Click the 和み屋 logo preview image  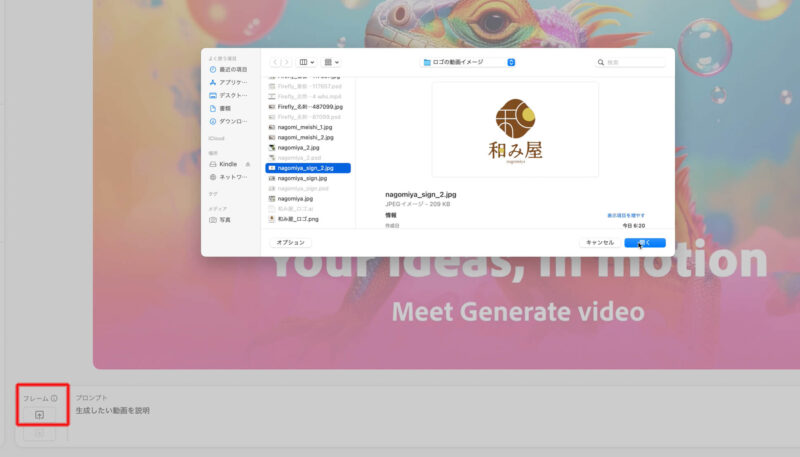(x=515, y=130)
